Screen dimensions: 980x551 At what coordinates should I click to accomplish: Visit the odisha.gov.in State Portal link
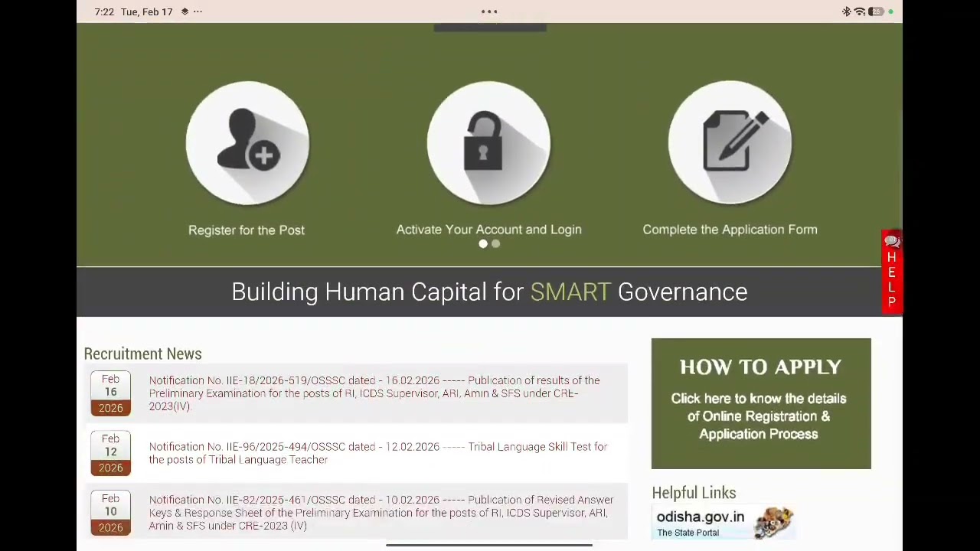point(724,523)
